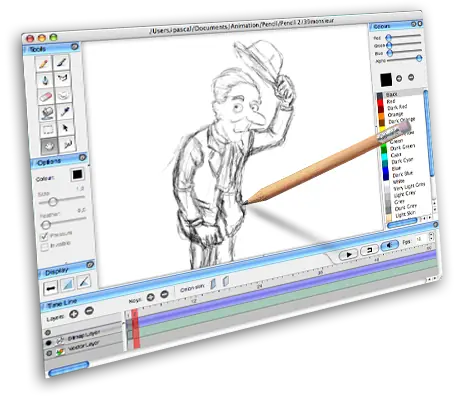Toggle the sound speaker button
Viewport: 468px width, 397px height.
[389, 245]
